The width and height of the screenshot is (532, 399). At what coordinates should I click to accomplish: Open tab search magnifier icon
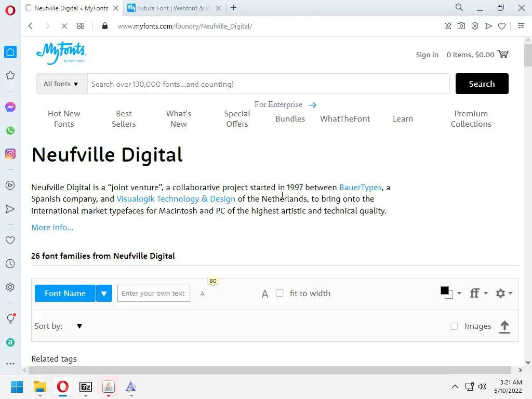[x=459, y=7]
